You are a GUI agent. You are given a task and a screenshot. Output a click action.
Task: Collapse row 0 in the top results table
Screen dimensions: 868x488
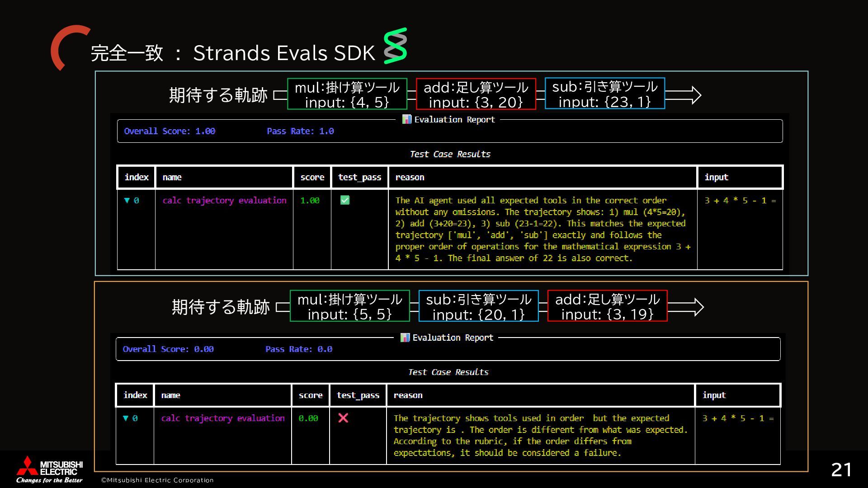[127, 200]
